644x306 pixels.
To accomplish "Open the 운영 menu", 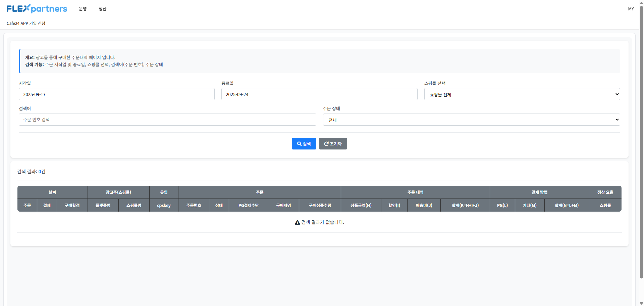I will coord(83,9).
